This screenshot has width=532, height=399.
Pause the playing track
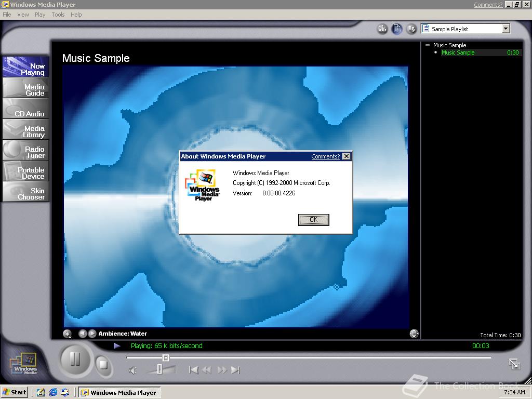tap(75, 359)
